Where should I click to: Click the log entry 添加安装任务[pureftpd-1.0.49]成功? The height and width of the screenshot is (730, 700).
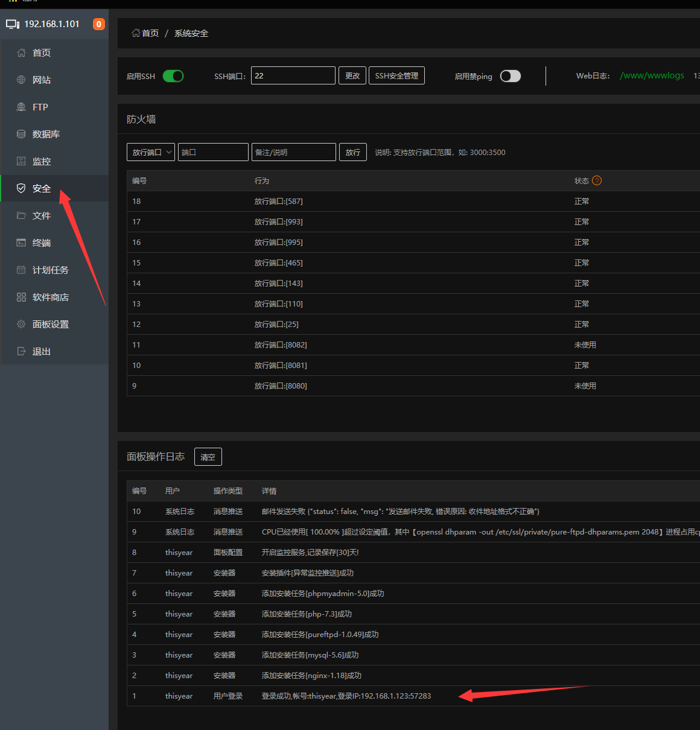coord(413,635)
